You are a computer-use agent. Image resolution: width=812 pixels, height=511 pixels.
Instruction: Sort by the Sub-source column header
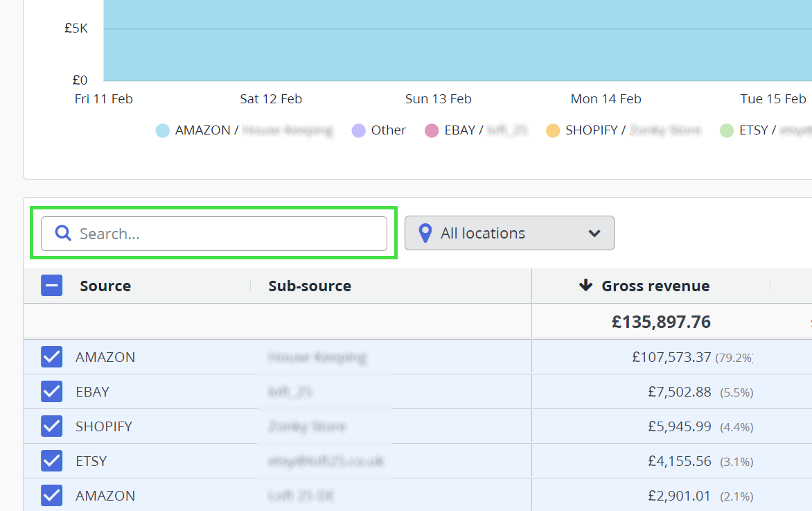tap(310, 286)
